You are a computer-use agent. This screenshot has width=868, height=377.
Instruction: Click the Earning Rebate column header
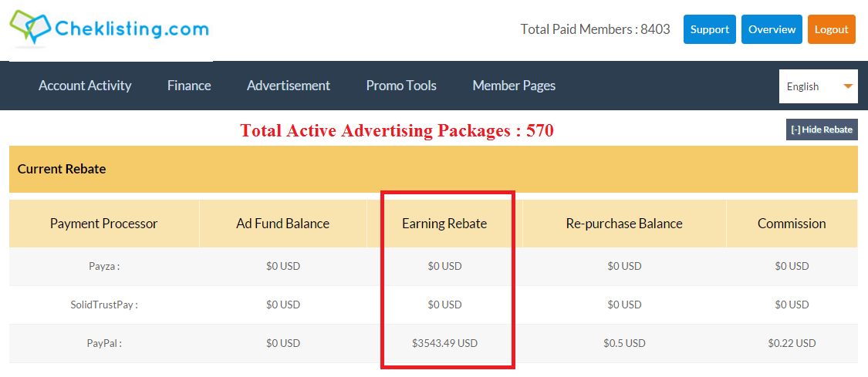(x=444, y=224)
